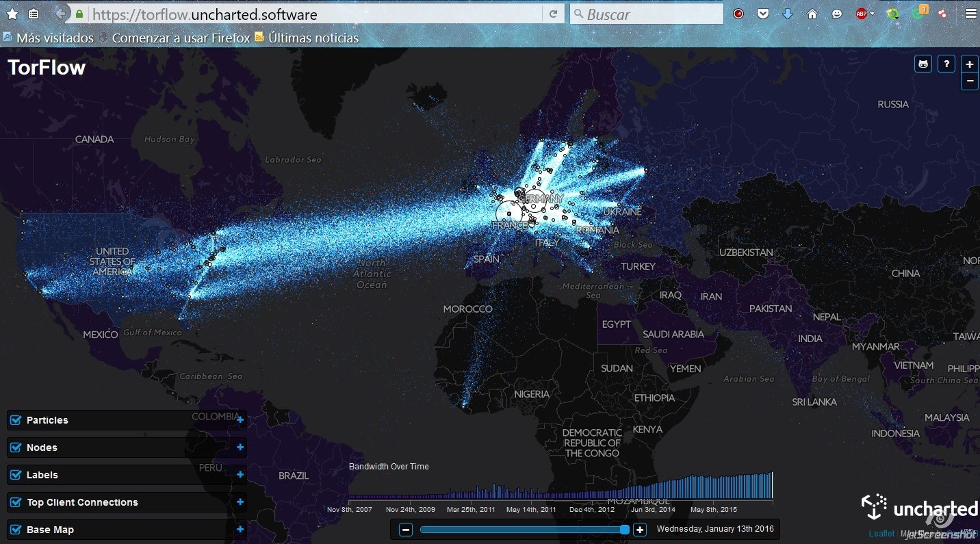Step date forward with timeline plus
The image size is (980, 544).
(x=639, y=529)
